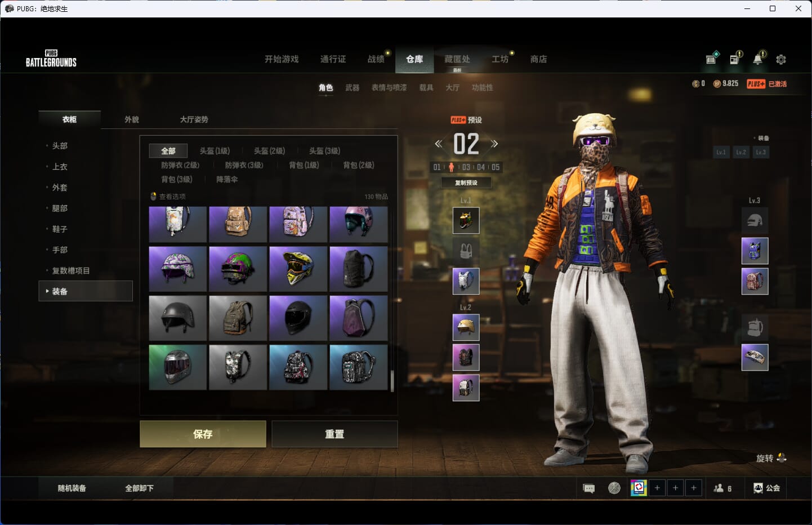Filter by 头盔 (2级) helmets
812x525 pixels.
coord(269,151)
